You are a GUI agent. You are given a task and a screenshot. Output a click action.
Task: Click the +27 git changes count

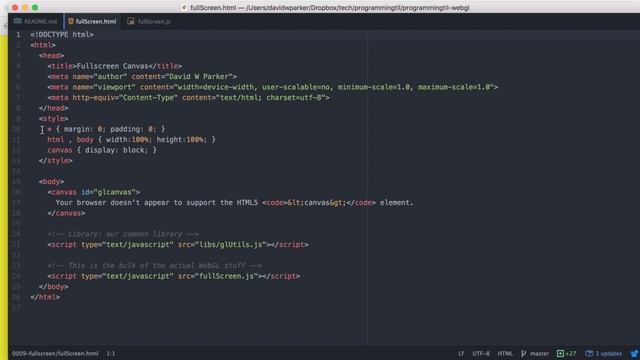click(571, 353)
